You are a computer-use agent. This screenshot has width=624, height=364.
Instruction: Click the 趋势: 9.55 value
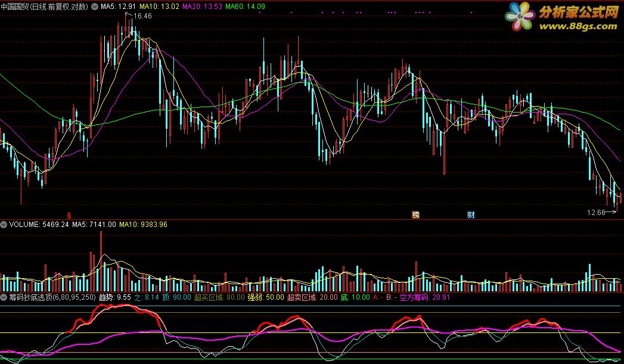click(x=115, y=297)
